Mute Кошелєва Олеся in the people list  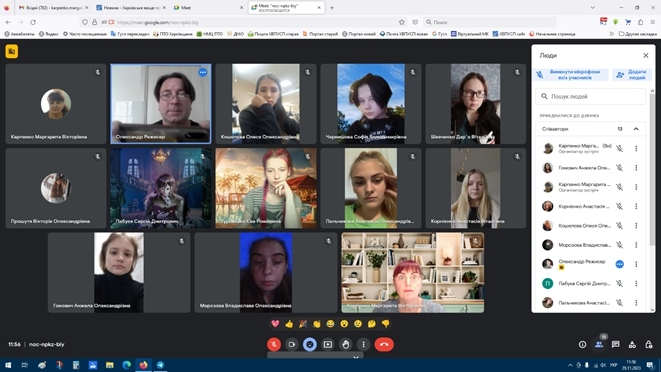pyautogui.click(x=619, y=226)
